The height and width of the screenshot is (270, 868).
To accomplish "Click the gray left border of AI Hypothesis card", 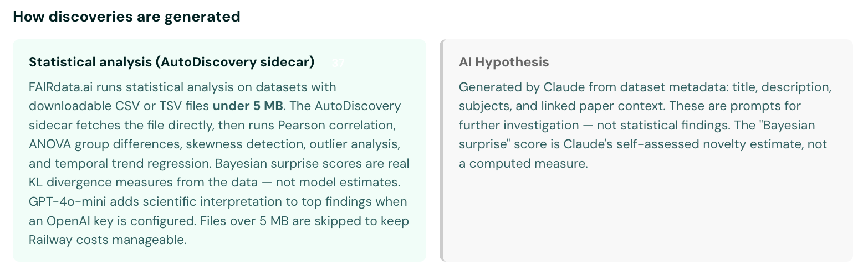I will click(x=442, y=150).
